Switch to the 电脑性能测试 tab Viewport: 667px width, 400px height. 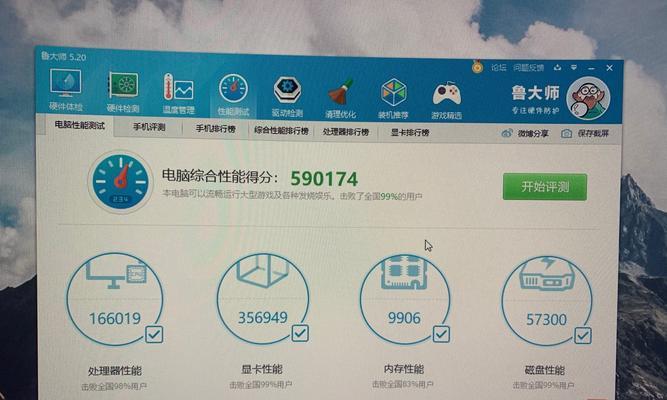80,125
